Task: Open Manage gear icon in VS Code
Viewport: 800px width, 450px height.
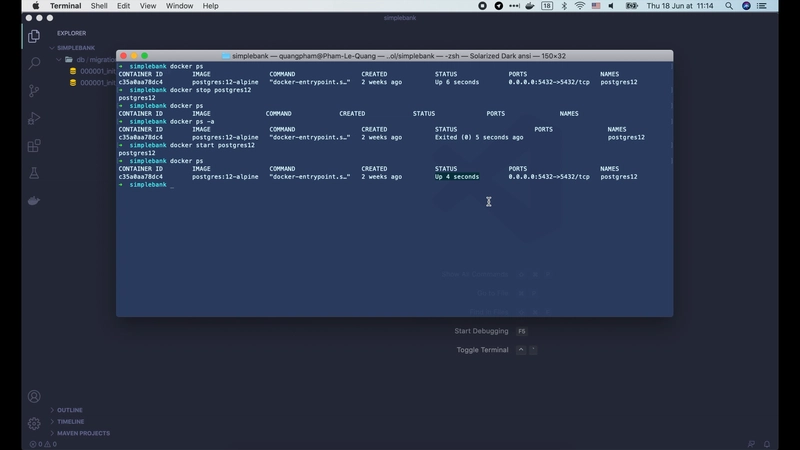Action: pos(34,423)
